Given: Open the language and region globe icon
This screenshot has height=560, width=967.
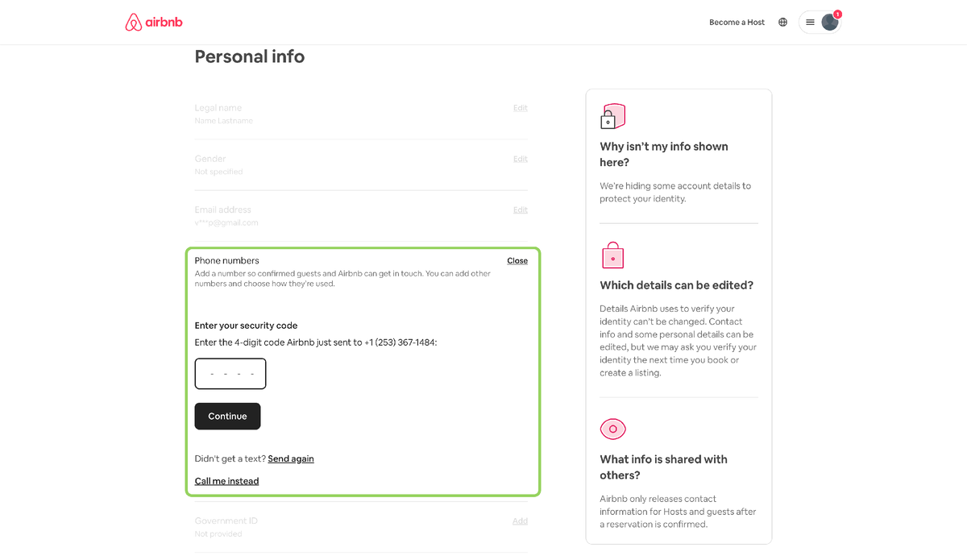Looking at the screenshot, I should tap(782, 22).
